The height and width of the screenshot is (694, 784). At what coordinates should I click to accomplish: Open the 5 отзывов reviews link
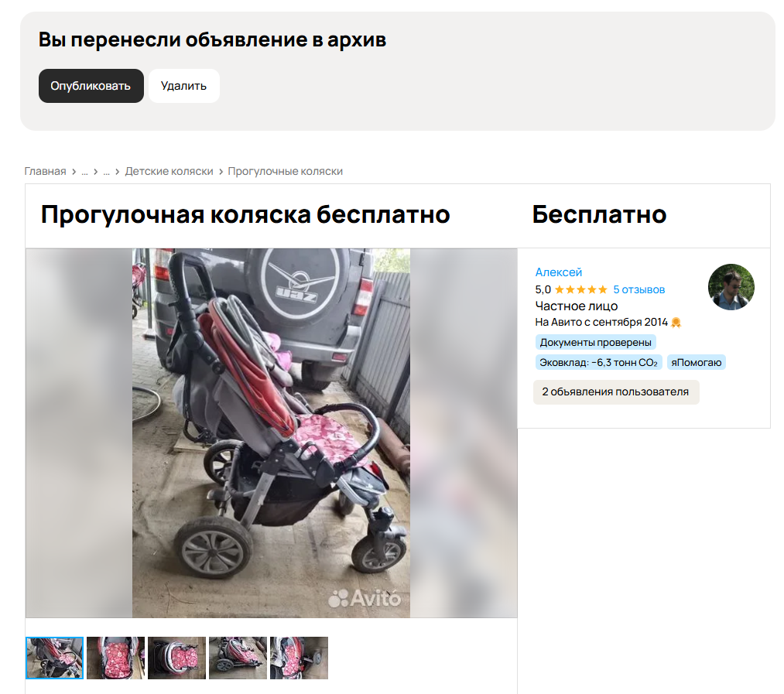coord(639,289)
